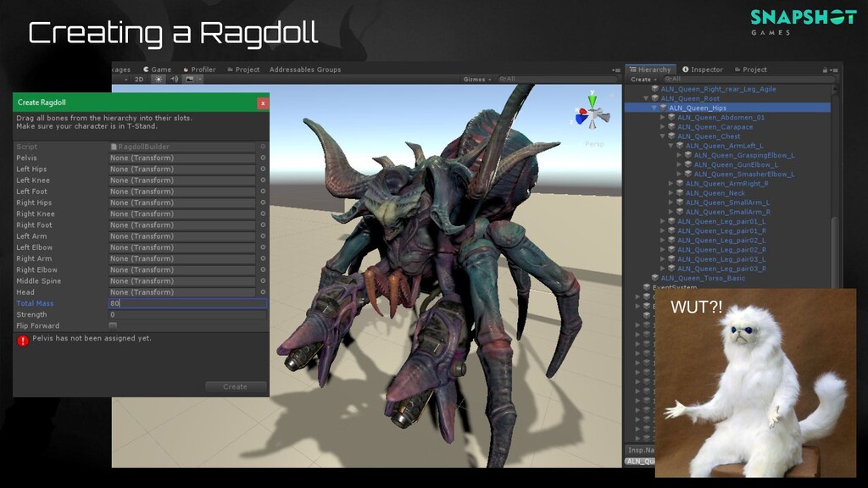The height and width of the screenshot is (488, 868).
Task: Toggle the Flip Forward checkbox
Action: tap(113, 325)
